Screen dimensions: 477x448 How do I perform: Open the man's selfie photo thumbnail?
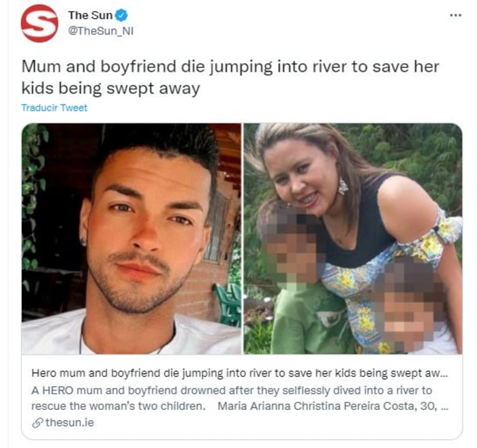tap(131, 238)
